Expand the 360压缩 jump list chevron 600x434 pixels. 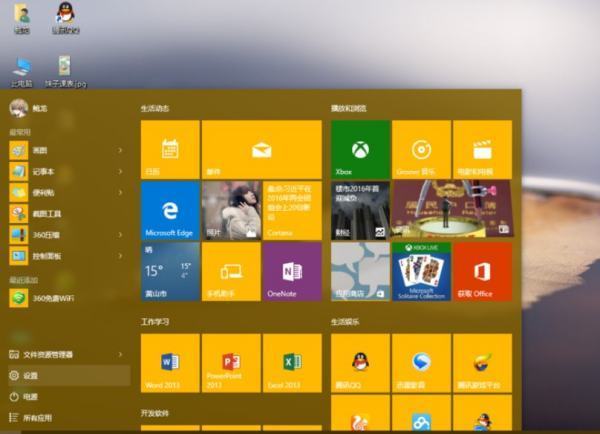(x=120, y=235)
